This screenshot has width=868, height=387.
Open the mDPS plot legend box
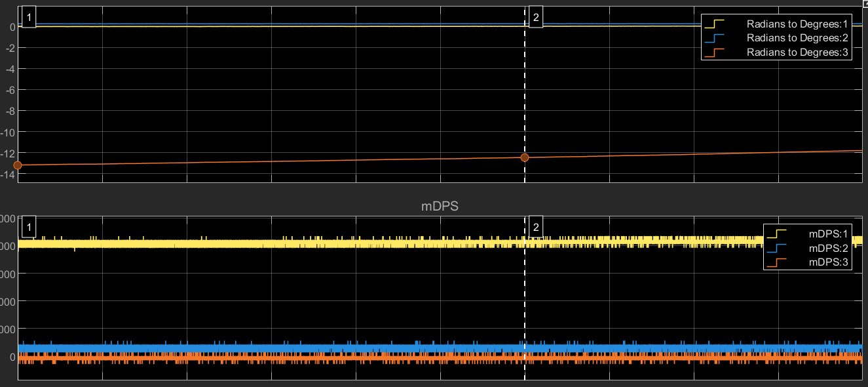tap(809, 248)
